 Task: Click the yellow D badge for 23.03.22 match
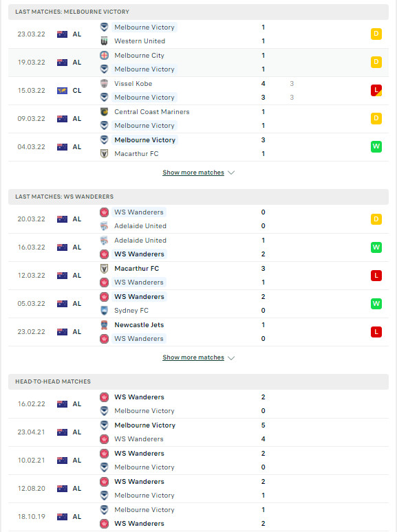(x=376, y=34)
